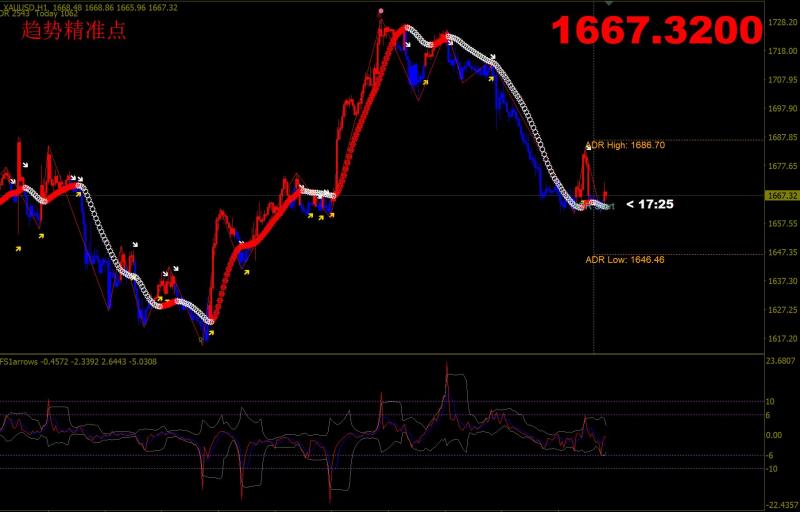Viewport: 800px width, 512px height.
Task: Click the ADR High: 1686.70 label
Action: click(625, 145)
